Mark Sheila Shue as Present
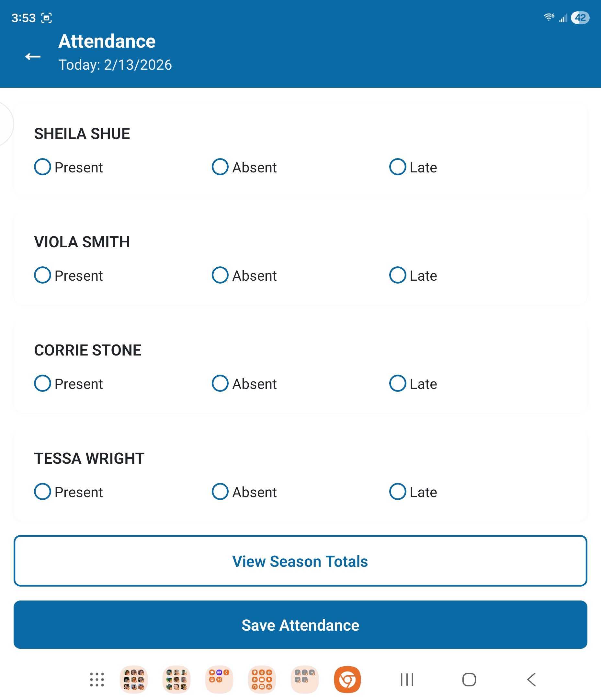Viewport: 601px width, 700px height. [x=42, y=167]
